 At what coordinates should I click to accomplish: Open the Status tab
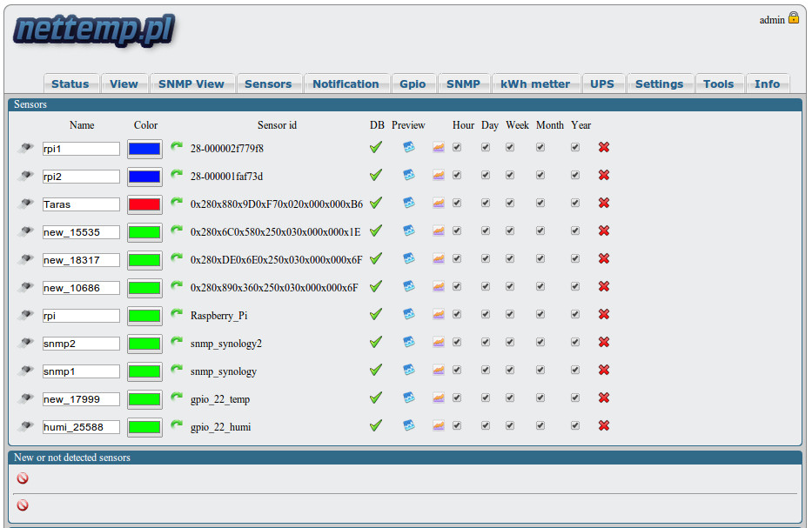coord(70,84)
